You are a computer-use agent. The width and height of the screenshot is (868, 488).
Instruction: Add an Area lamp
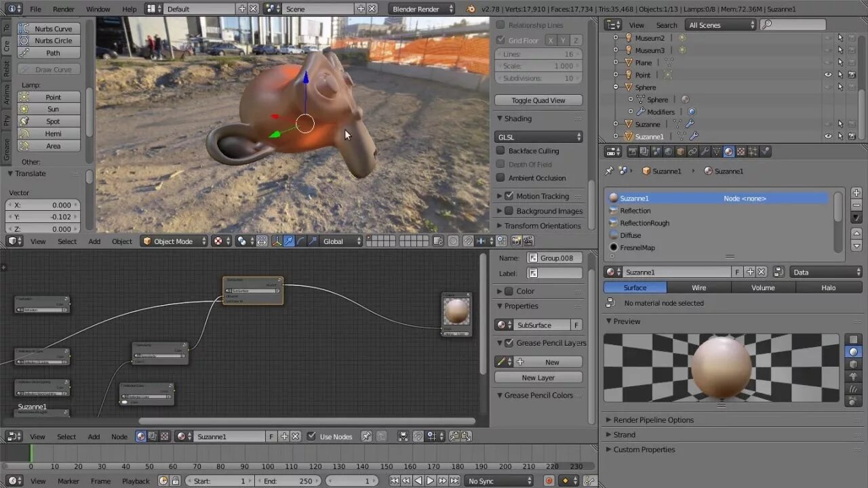49,146
